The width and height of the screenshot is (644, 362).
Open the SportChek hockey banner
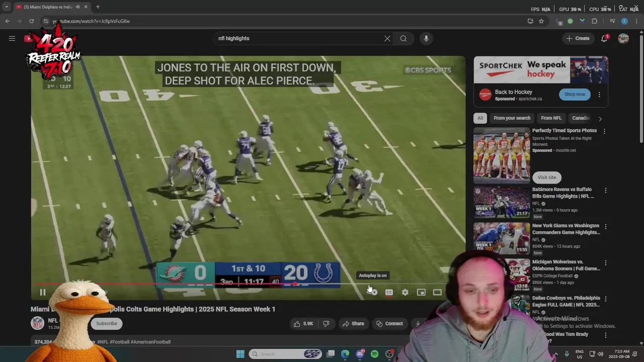tap(541, 69)
